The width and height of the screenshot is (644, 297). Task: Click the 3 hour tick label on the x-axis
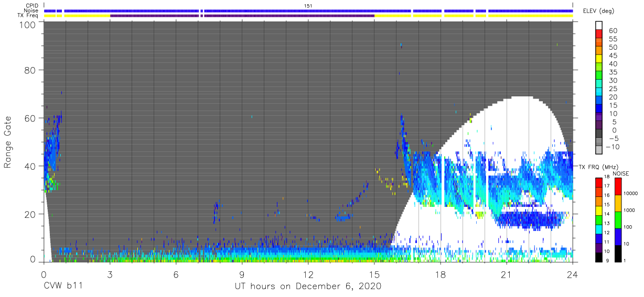[110, 274]
